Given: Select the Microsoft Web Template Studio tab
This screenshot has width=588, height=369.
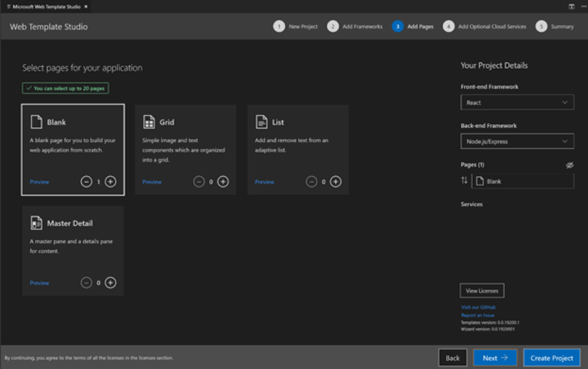Looking at the screenshot, I should click(x=46, y=7).
